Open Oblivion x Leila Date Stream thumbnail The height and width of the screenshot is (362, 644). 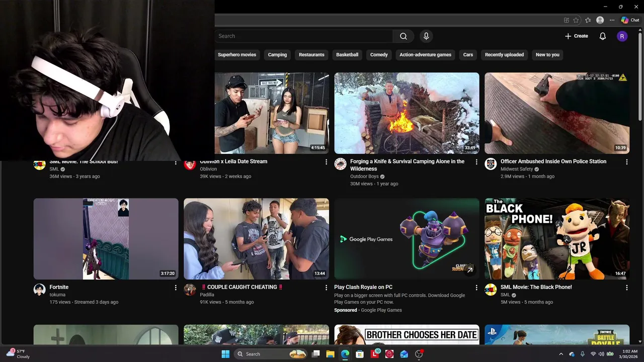point(272,113)
